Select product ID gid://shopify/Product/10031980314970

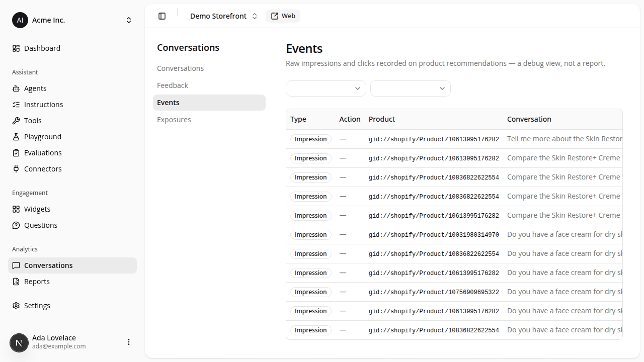[434, 235]
